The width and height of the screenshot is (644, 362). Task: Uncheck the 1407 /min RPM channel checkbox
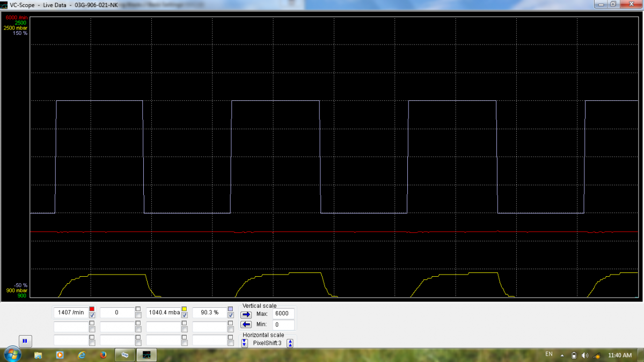(x=92, y=315)
